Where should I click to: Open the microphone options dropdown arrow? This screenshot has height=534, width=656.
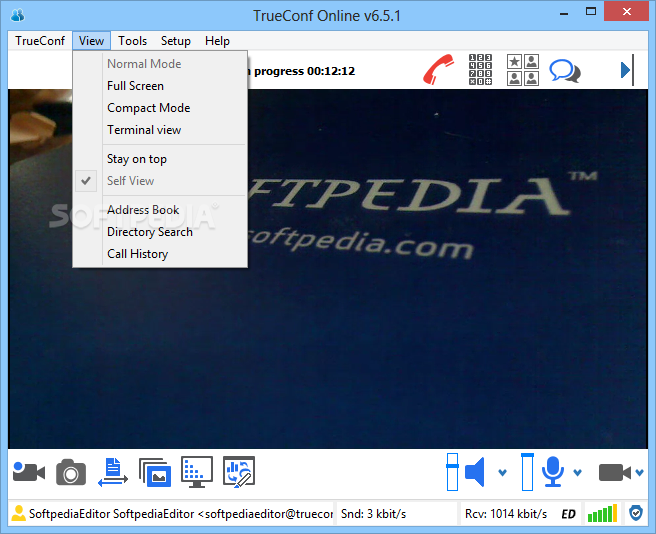[x=578, y=472]
